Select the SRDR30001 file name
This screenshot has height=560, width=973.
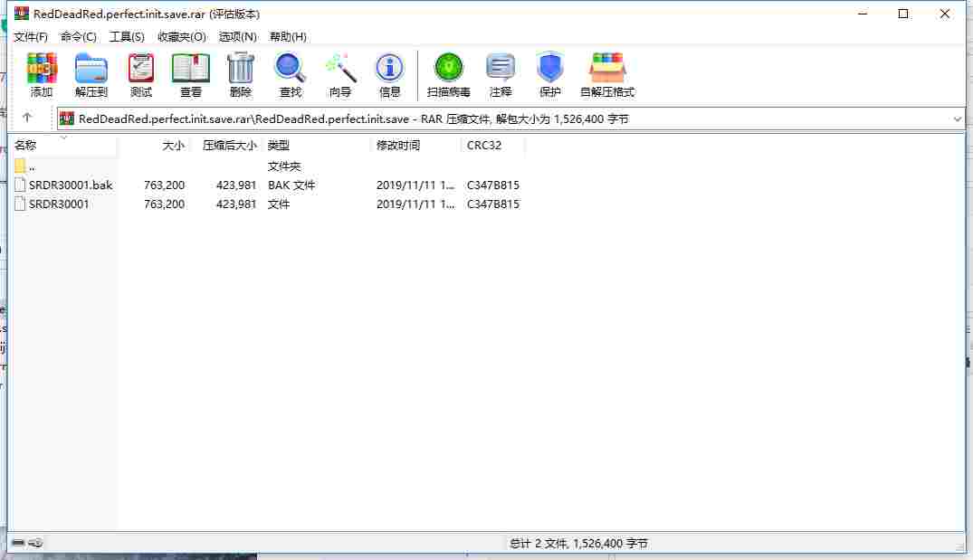59,204
